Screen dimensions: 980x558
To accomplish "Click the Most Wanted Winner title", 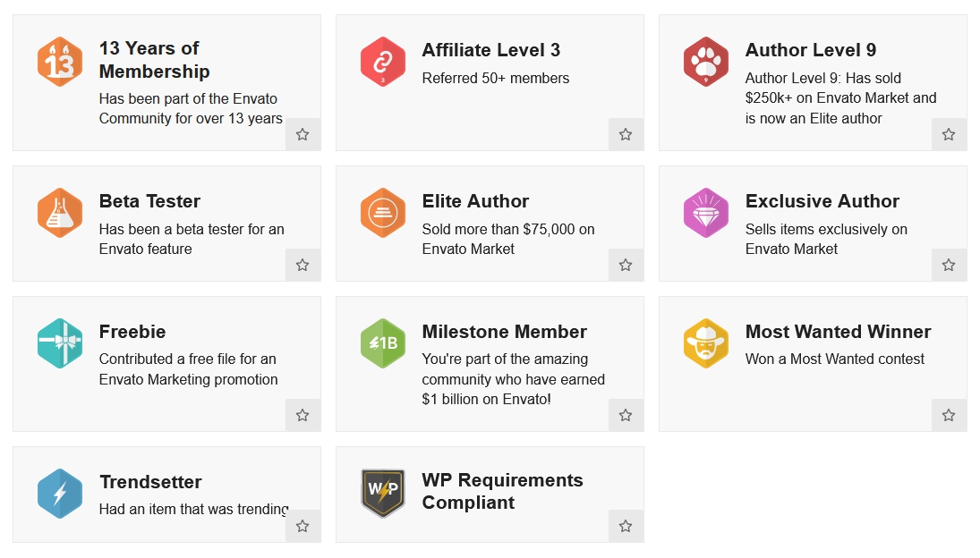I will click(x=838, y=332).
